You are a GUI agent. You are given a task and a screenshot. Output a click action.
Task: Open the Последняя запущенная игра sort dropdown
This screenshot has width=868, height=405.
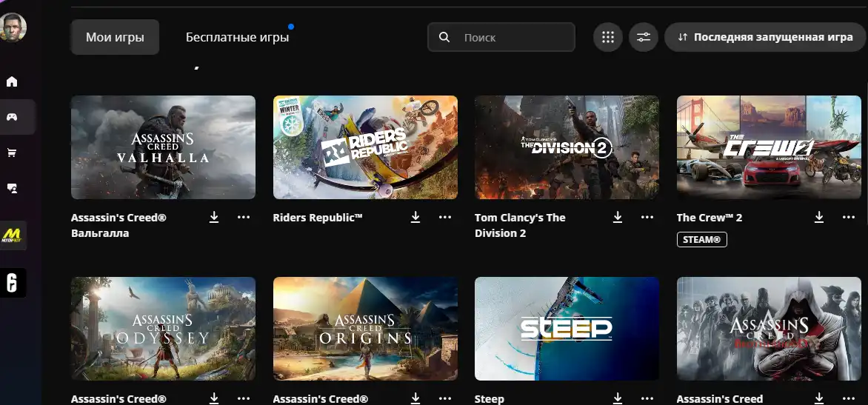click(x=766, y=37)
